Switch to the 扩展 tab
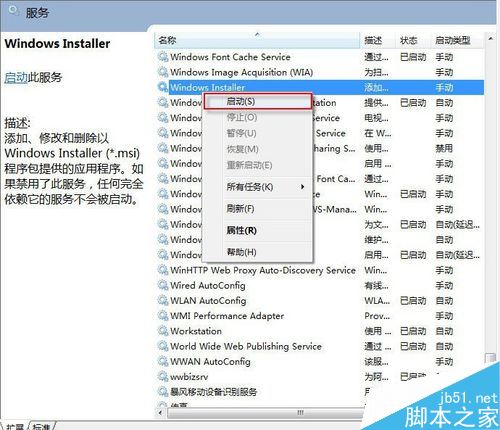500x430 pixels. (15, 427)
